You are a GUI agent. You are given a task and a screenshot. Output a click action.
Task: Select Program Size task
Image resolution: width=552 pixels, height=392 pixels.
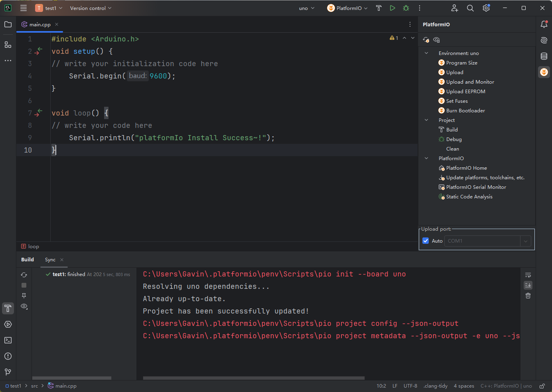[461, 63]
